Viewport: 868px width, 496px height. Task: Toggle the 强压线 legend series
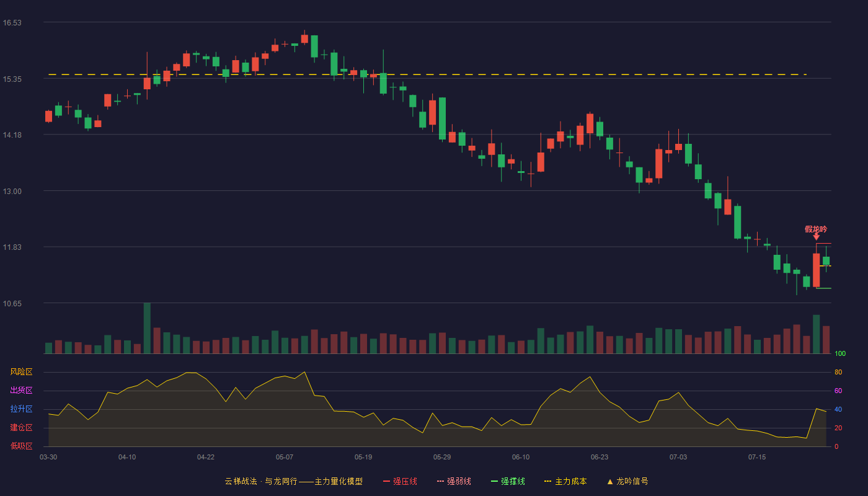pyautogui.click(x=400, y=481)
